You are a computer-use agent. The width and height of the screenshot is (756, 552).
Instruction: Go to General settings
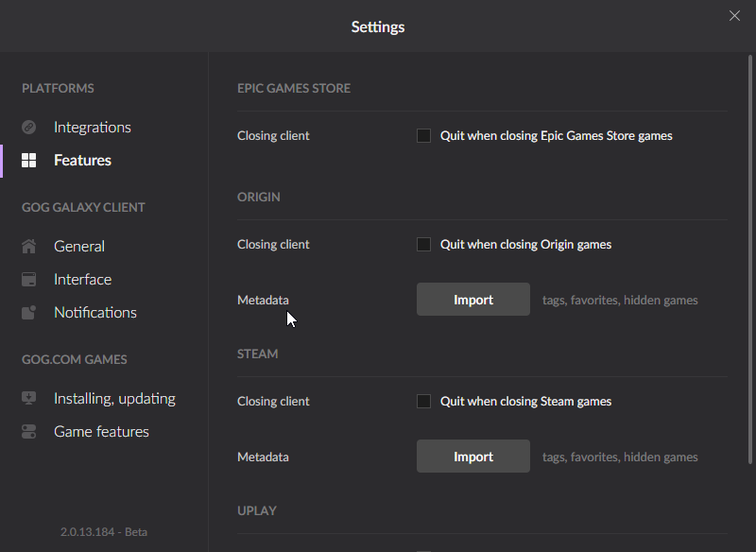(79, 247)
